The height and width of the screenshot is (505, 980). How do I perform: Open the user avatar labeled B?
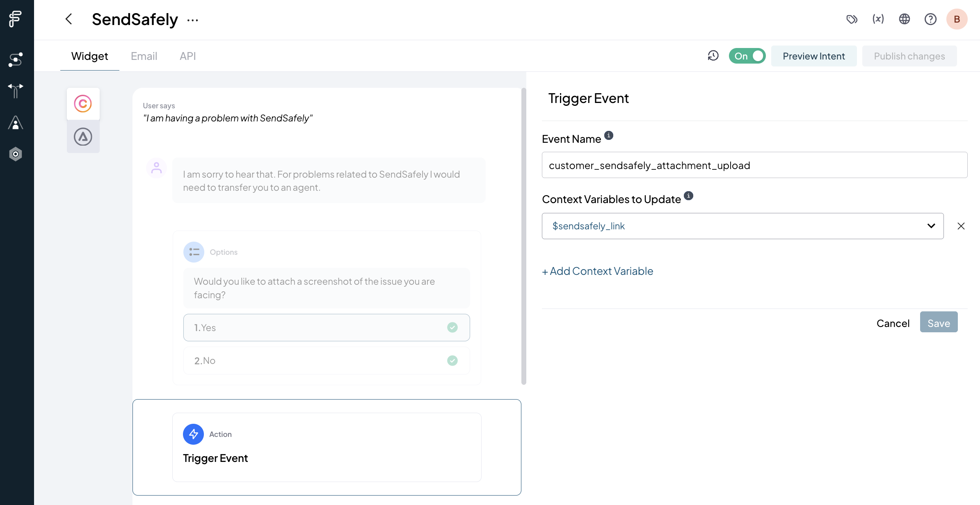point(957,19)
